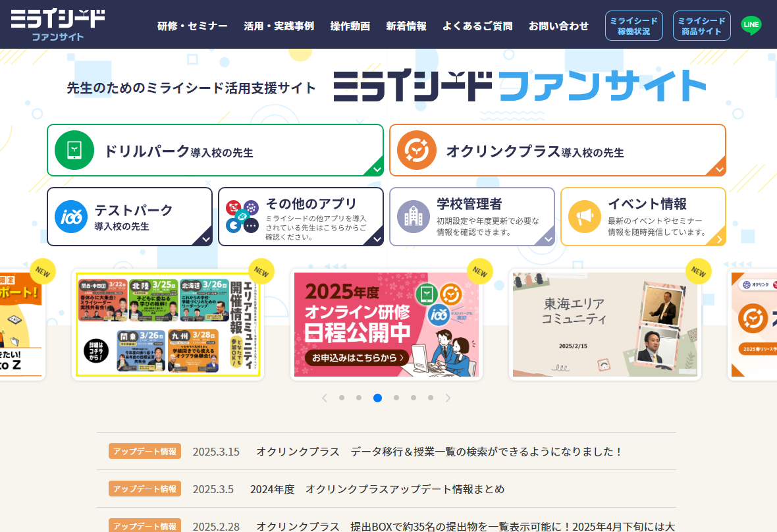Image resolution: width=777 pixels, height=532 pixels.
Task: Click the blue テストパーク ico icon
Action: pyautogui.click(x=71, y=217)
